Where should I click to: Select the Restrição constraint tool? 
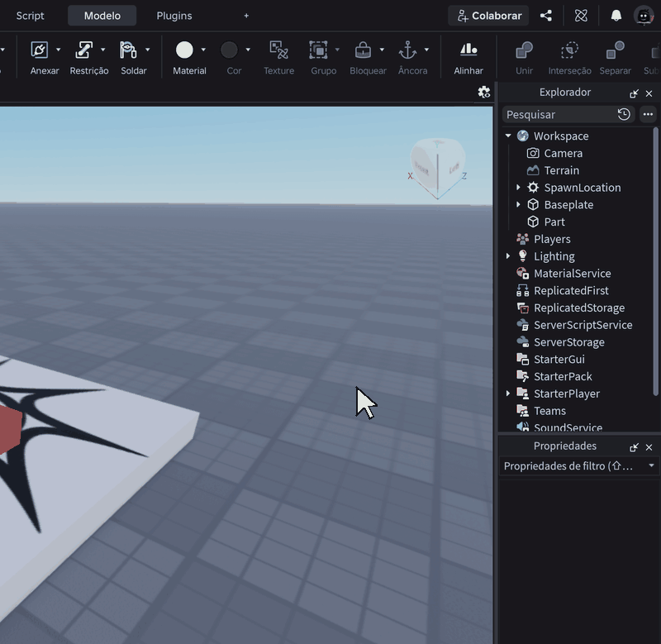click(x=84, y=50)
